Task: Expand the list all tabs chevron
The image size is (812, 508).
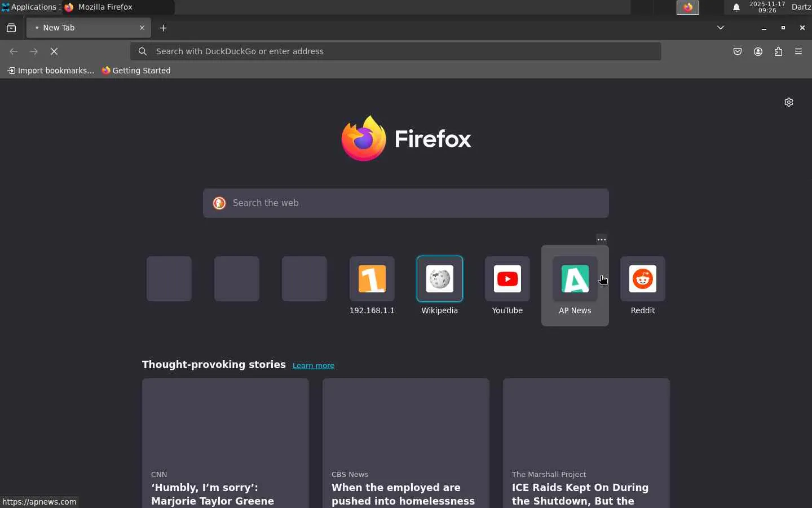Action: pos(721,28)
